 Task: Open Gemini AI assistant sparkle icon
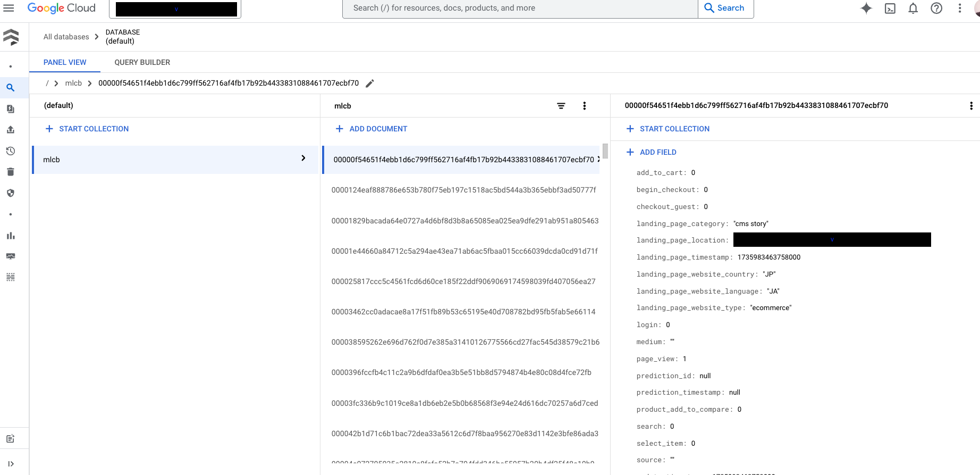click(x=866, y=8)
